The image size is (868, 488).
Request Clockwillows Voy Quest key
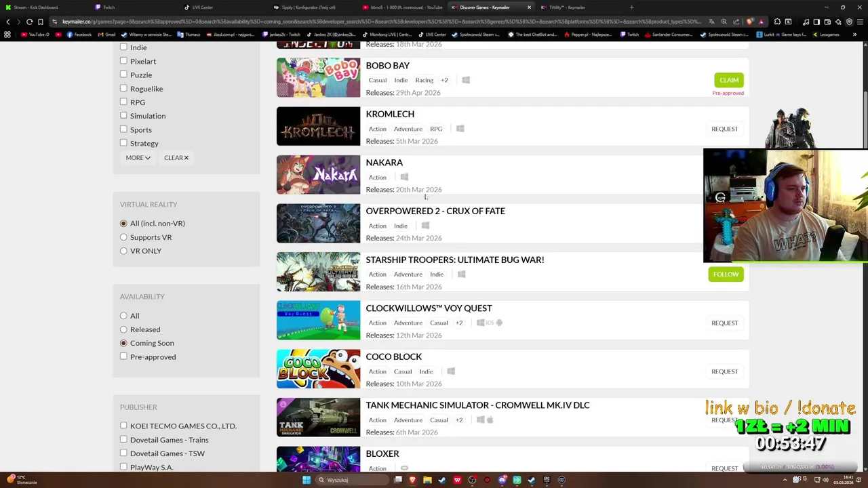[x=724, y=323]
